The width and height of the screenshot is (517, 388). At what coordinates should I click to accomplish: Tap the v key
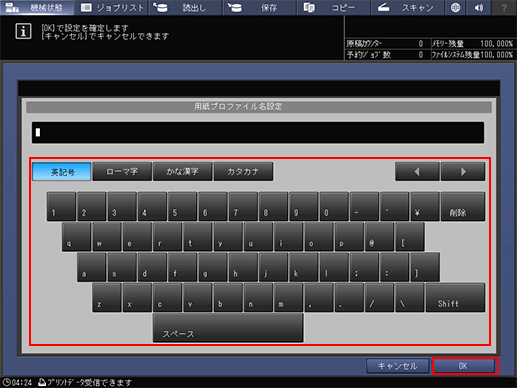point(198,297)
